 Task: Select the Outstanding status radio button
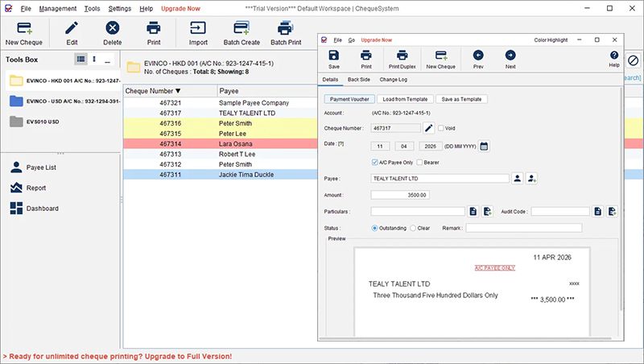[x=374, y=228]
